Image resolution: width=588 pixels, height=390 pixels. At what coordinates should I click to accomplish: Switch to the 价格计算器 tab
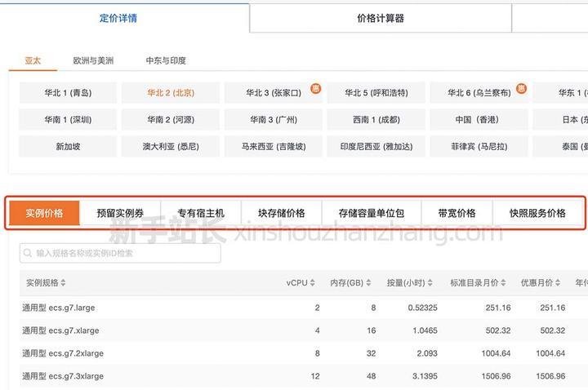381,18
